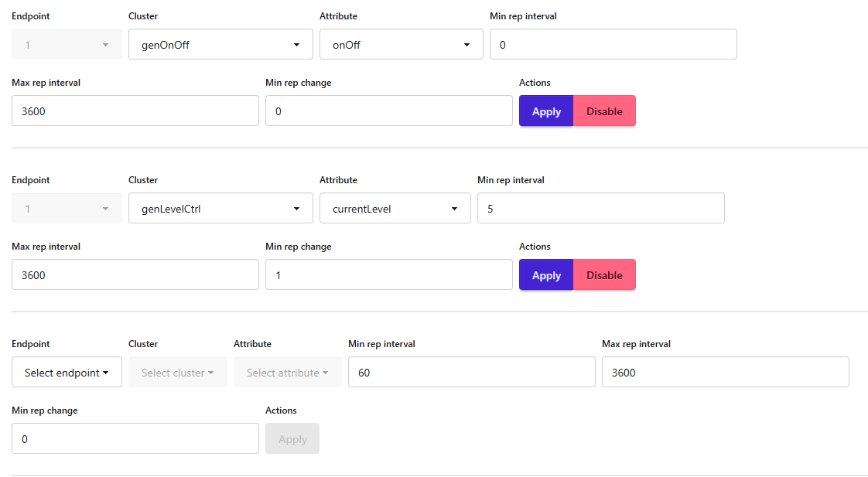Apply the genLevelCtrl reporting settings
This screenshot has height=477, width=868.
point(546,275)
